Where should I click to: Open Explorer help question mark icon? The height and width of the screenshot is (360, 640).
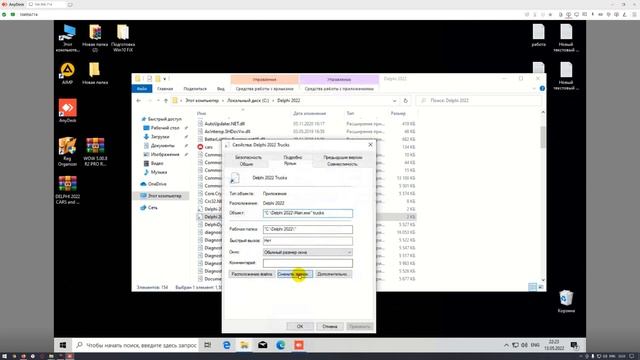click(x=542, y=89)
